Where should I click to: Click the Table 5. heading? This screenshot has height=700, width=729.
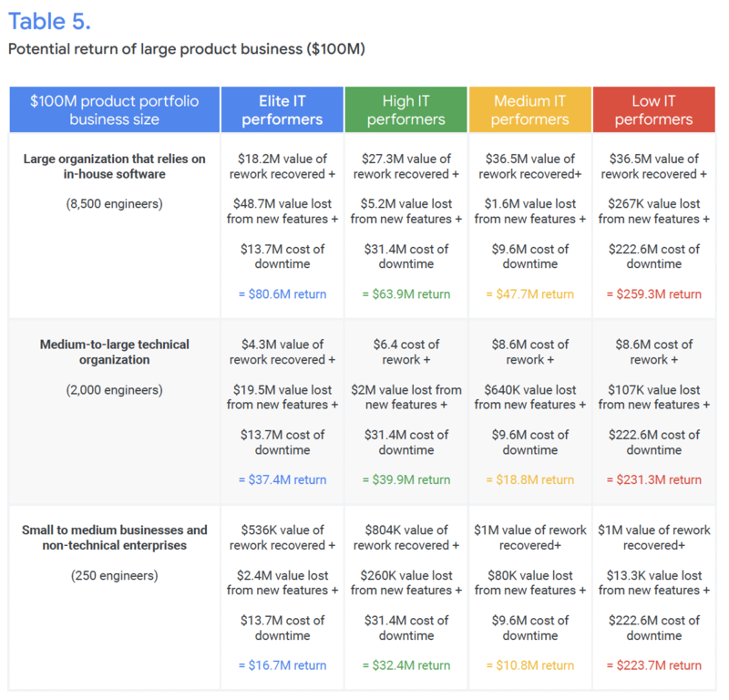pos(49,21)
